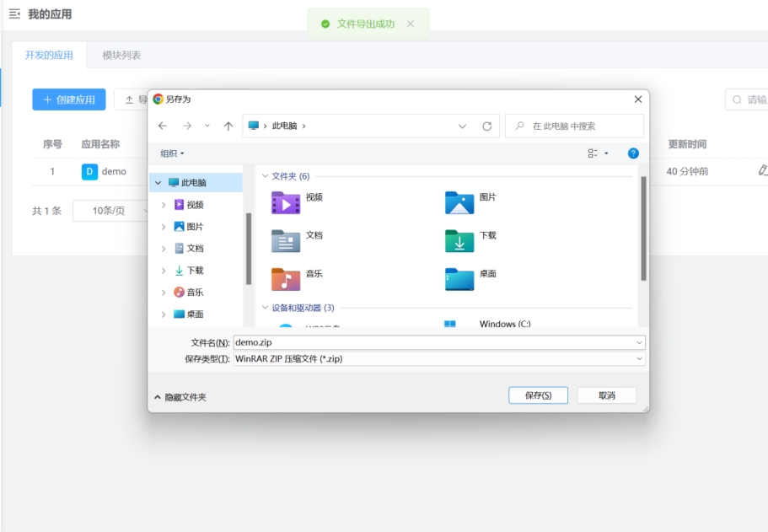Click the 应用名称 column header
Viewport: 768px width, 532px height.
(100, 144)
